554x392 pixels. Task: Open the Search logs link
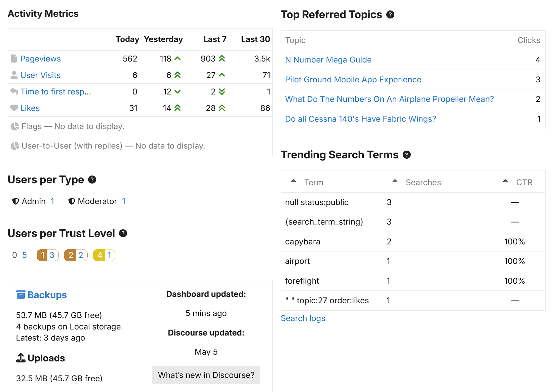point(303,318)
